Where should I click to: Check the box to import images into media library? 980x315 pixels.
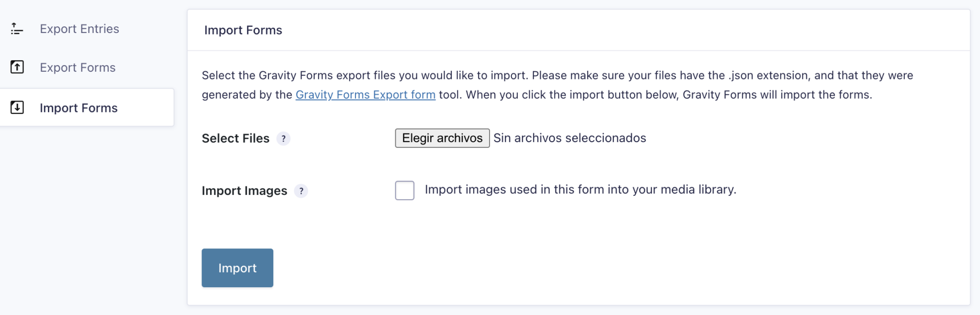click(404, 190)
